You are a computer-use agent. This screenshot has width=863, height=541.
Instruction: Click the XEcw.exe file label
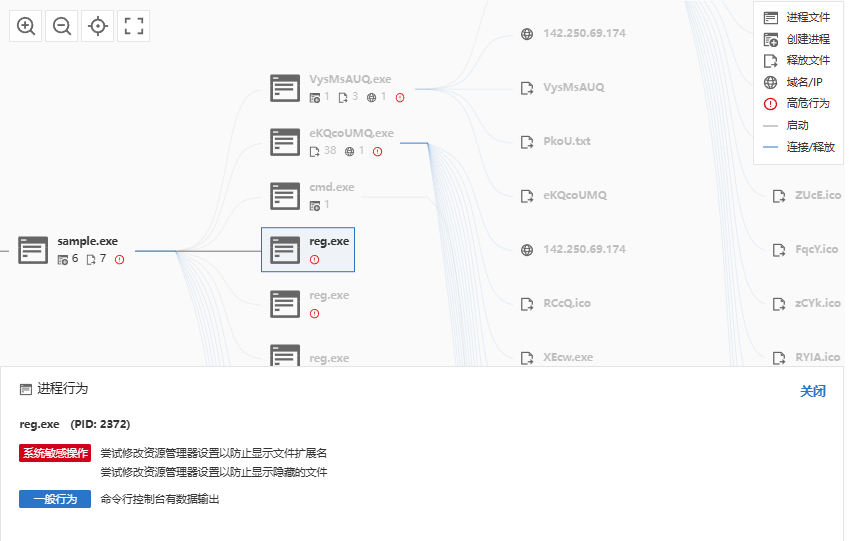tap(568, 357)
